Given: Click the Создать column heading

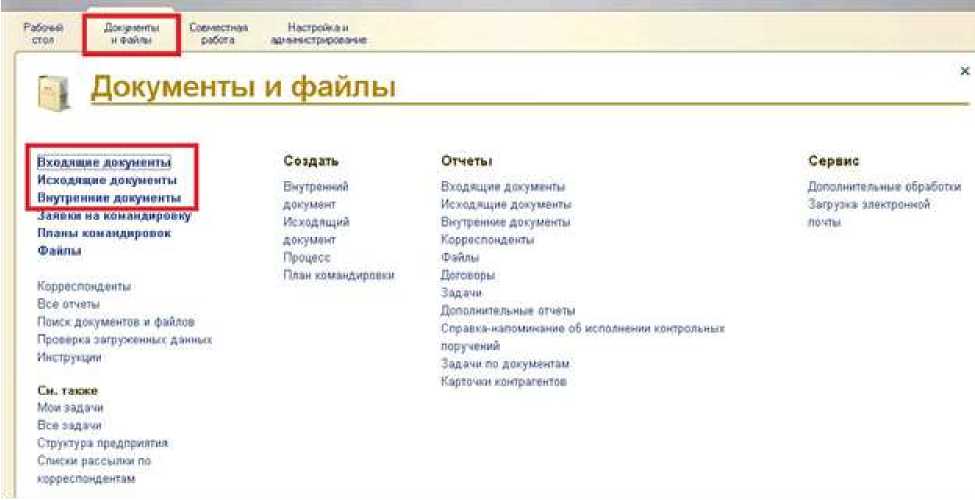Looking at the screenshot, I should click(311, 160).
